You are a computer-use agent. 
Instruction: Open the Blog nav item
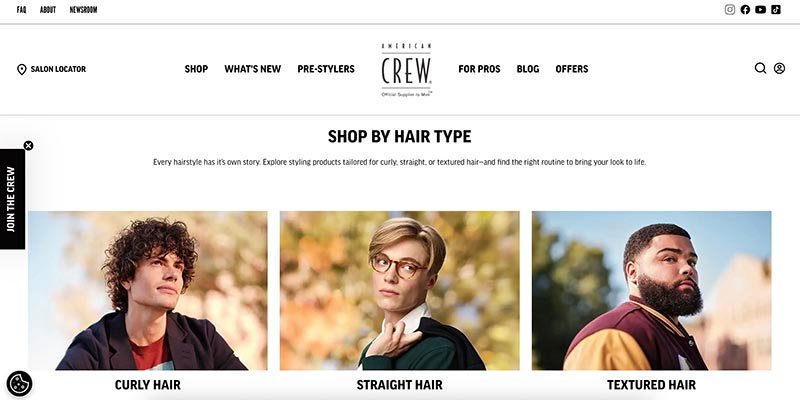528,69
